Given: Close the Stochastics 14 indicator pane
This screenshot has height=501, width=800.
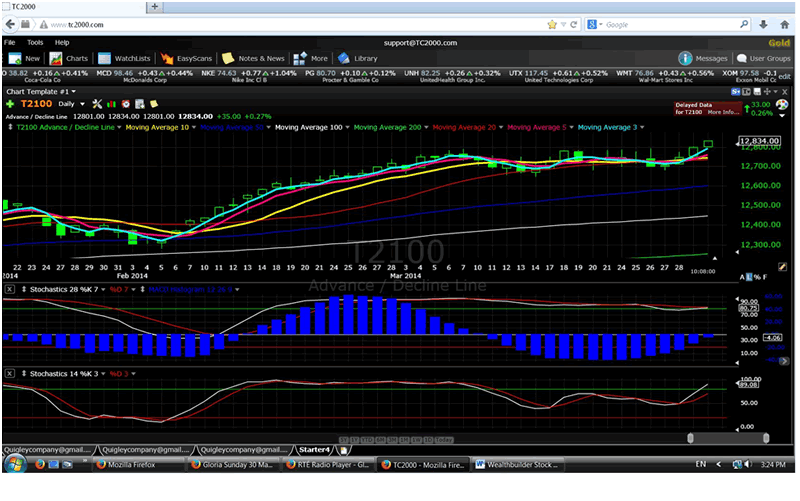Looking at the screenshot, I should click(9, 373).
